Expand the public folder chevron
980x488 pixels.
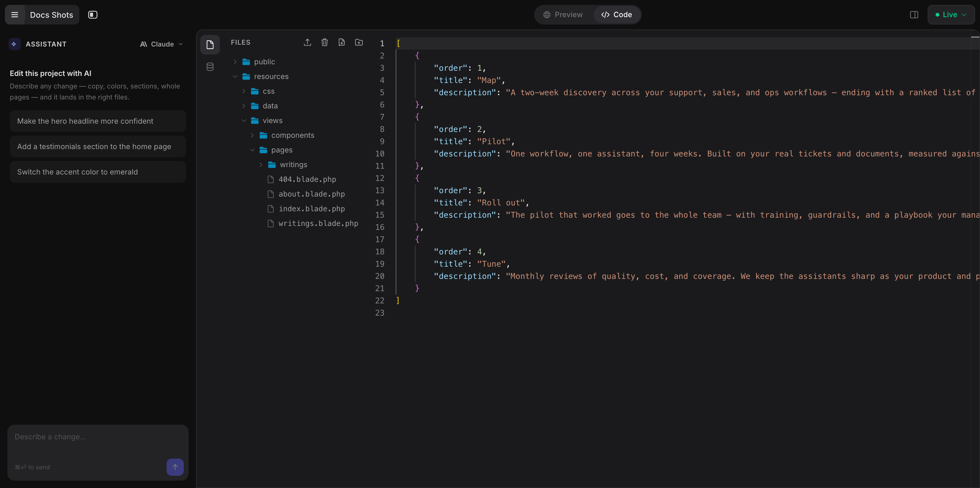click(x=235, y=62)
